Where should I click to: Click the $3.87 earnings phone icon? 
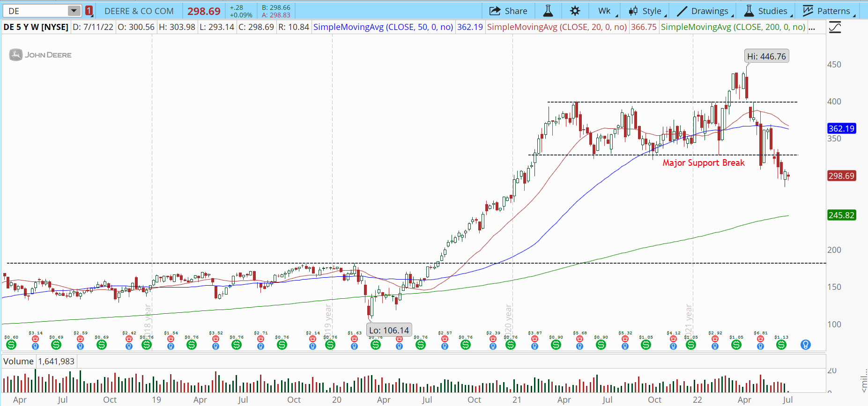[x=534, y=339]
